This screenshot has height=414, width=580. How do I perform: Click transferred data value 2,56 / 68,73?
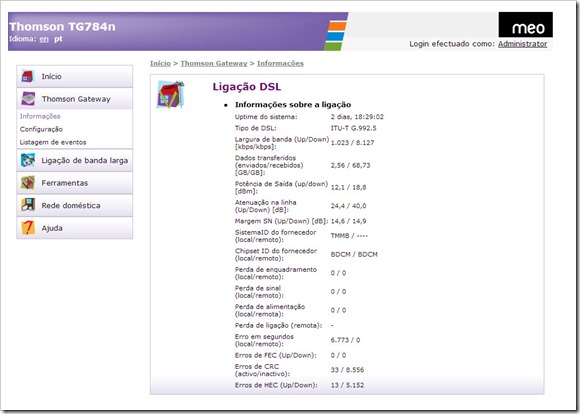click(x=350, y=165)
